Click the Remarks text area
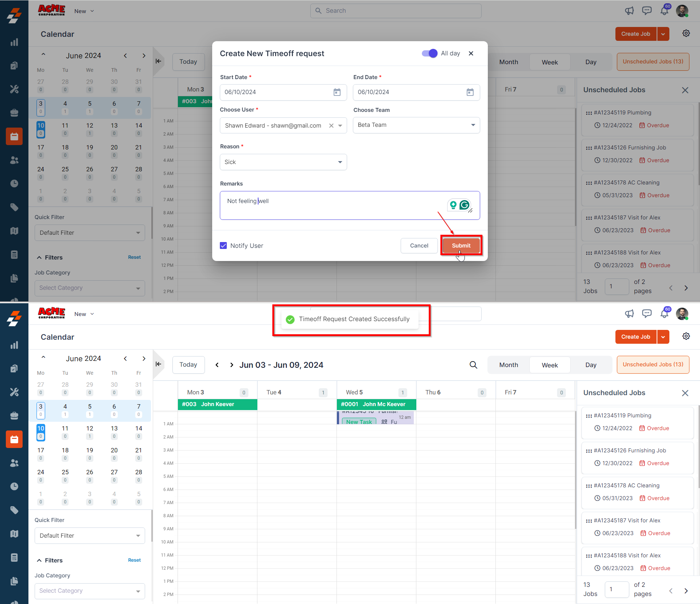The height and width of the screenshot is (604, 700). pos(328,206)
